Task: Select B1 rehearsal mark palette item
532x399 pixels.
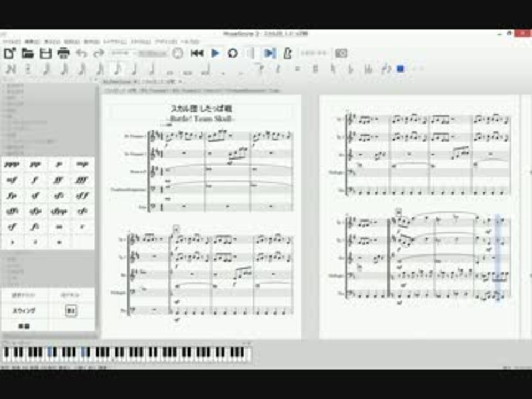Action: click(70, 311)
